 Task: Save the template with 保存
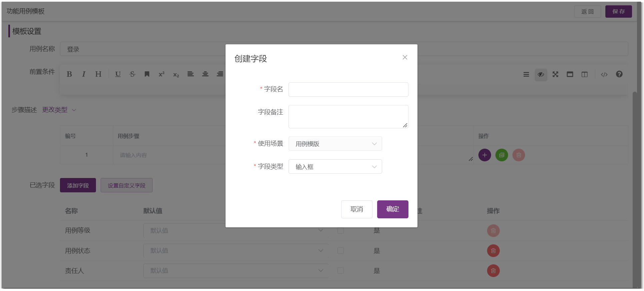(619, 11)
